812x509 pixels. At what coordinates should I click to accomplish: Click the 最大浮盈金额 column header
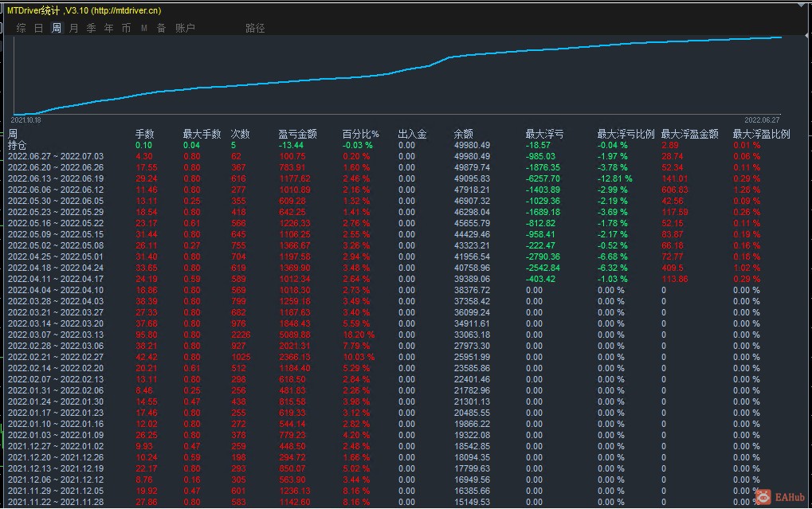pos(690,134)
